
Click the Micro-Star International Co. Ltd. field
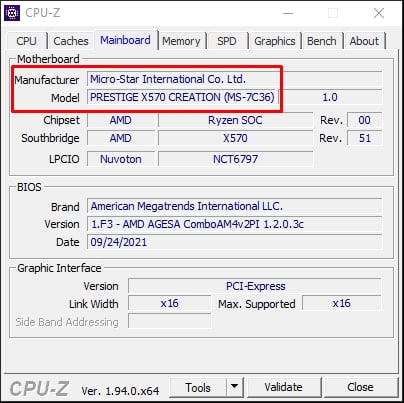click(234, 79)
